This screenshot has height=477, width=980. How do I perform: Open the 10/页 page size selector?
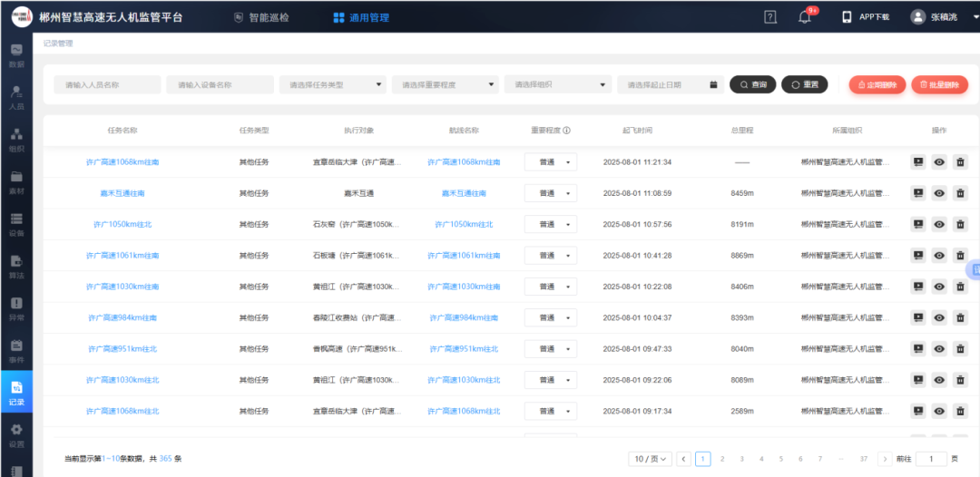(651, 459)
